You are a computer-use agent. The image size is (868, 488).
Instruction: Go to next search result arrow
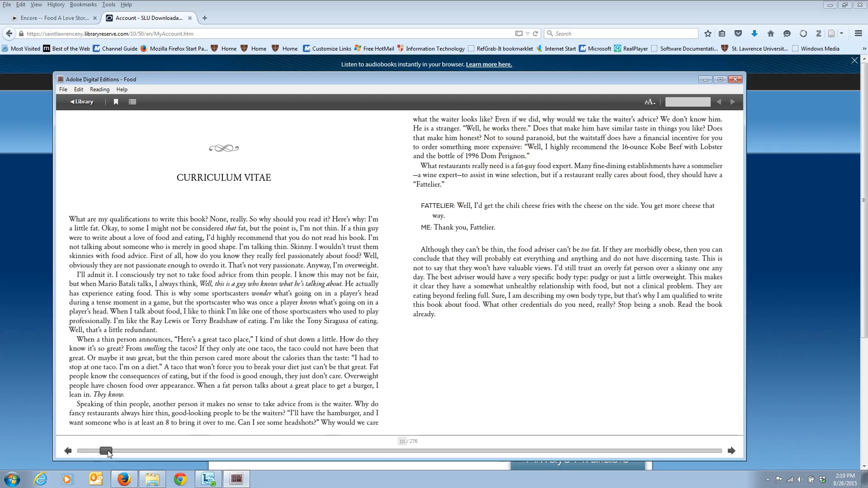click(x=732, y=102)
